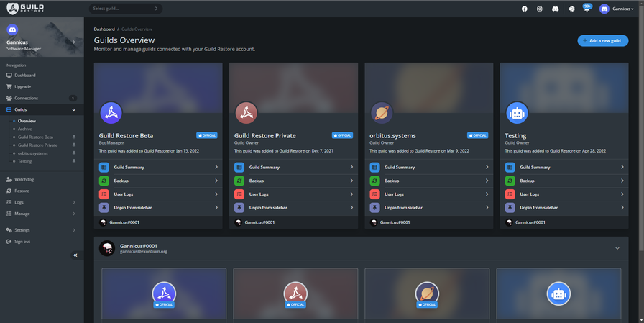Image resolution: width=644 pixels, height=323 pixels.
Task: Open the orbitus.systems thumbnail in the Gannicus#0001 section
Action: (x=427, y=294)
